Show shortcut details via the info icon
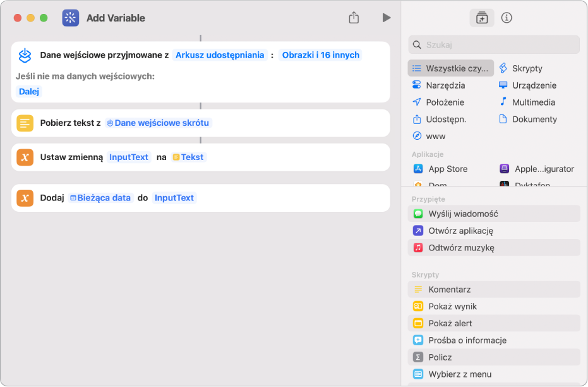This screenshot has width=588, height=387. point(507,18)
